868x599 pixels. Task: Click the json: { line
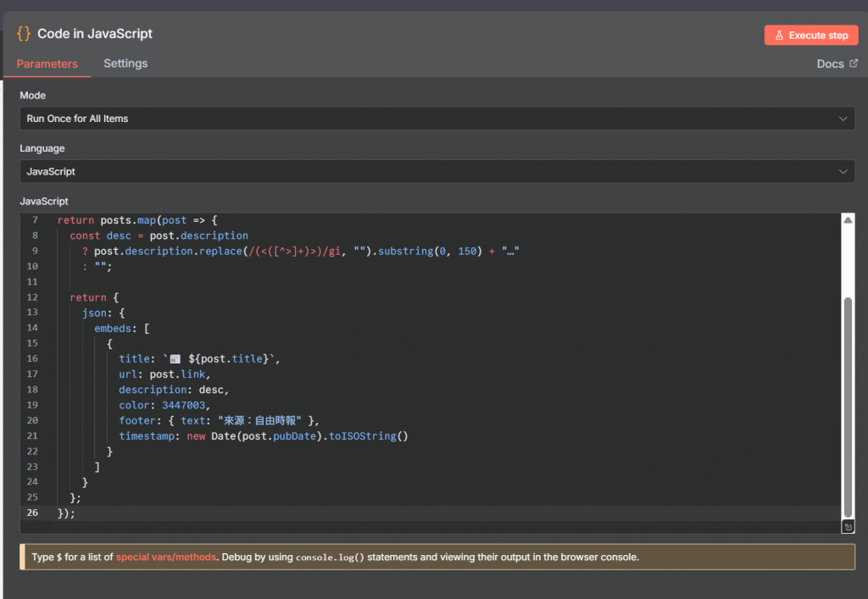click(x=103, y=313)
